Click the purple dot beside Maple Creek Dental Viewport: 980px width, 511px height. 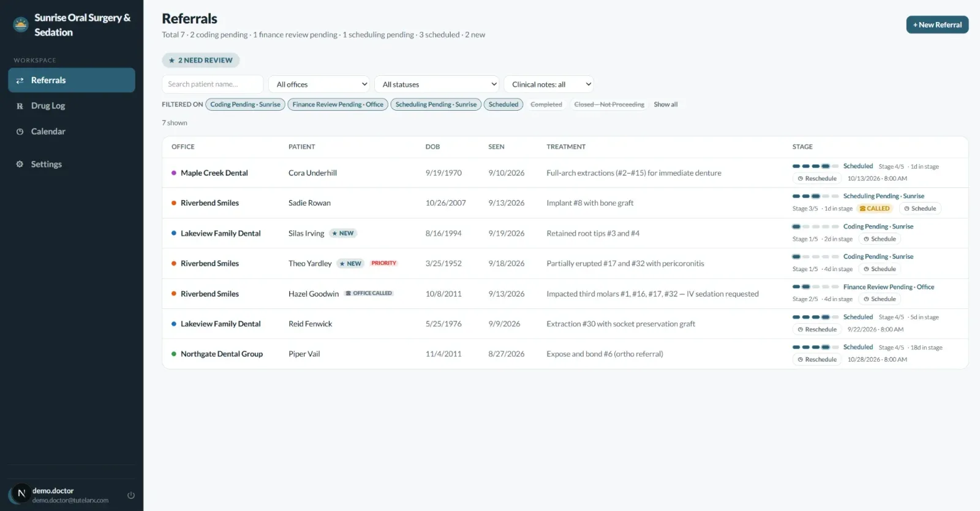[x=174, y=173]
